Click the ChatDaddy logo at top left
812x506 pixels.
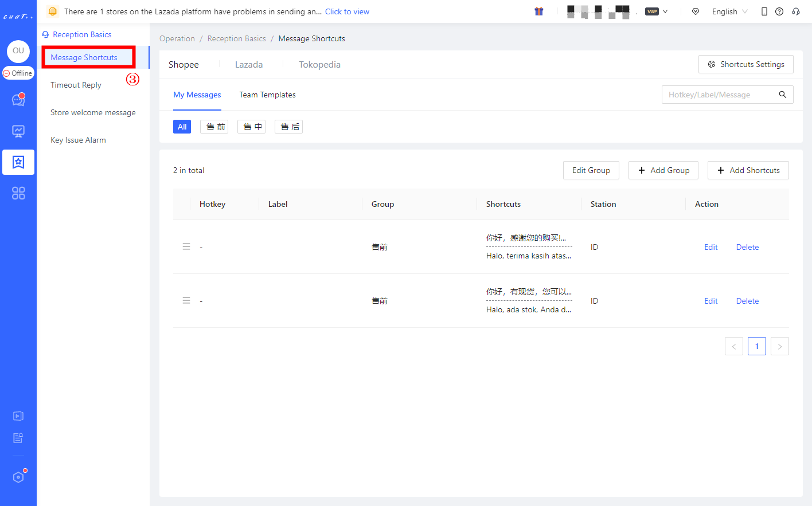click(x=18, y=17)
